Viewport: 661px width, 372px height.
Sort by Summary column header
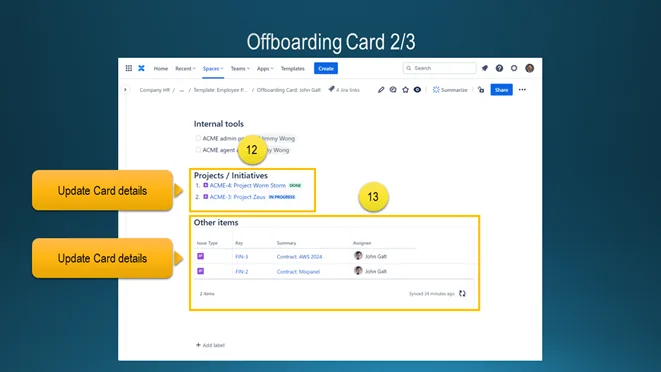(x=286, y=243)
